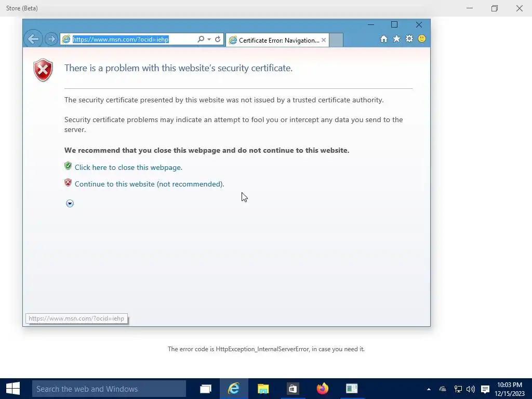The width and height of the screenshot is (532, 399).
Task: Open Favorites with the star icon
Action: tap(396, 38)
